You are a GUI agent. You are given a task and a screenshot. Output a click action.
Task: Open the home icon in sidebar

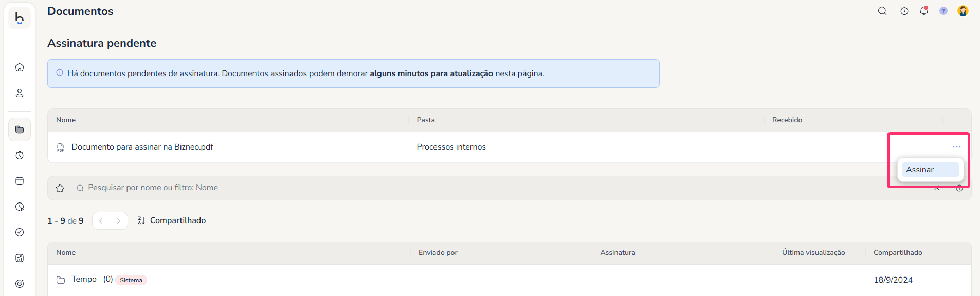pos(20,67)
